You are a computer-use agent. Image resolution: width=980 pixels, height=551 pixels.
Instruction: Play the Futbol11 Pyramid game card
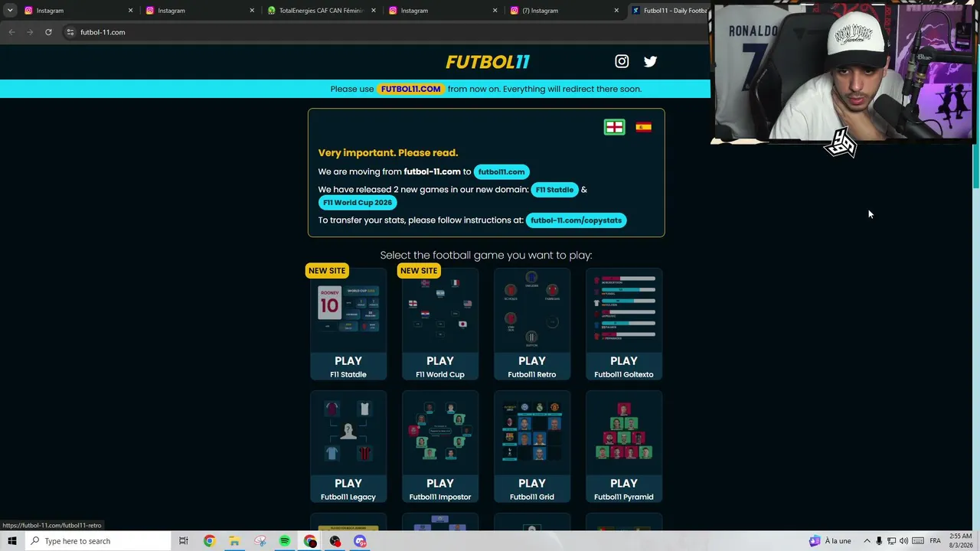click(x=624, y=446)
